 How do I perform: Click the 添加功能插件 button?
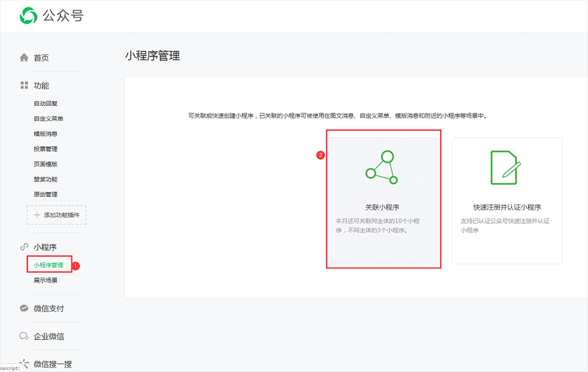pyautogui.click(x=56, y=215)
